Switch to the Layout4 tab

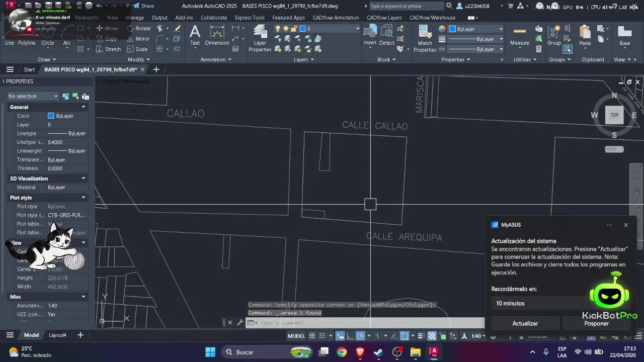[x=57, y=335]
